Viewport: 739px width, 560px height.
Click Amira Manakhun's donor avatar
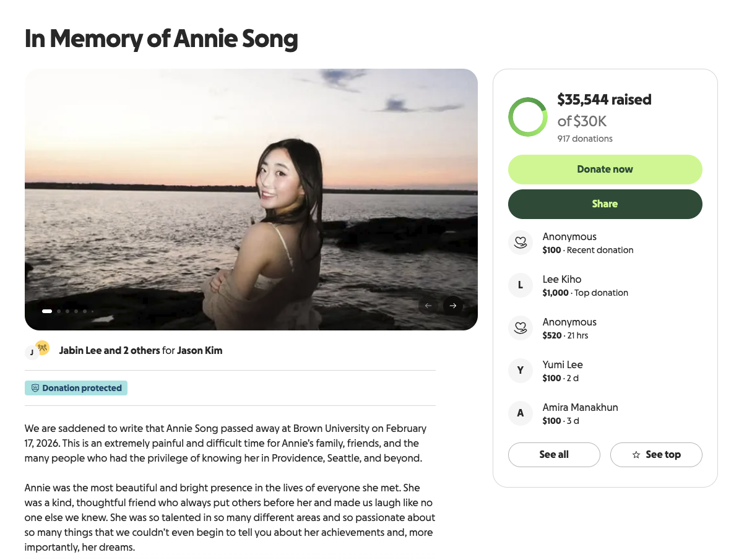pyautogui.click(x=521, y=413)
